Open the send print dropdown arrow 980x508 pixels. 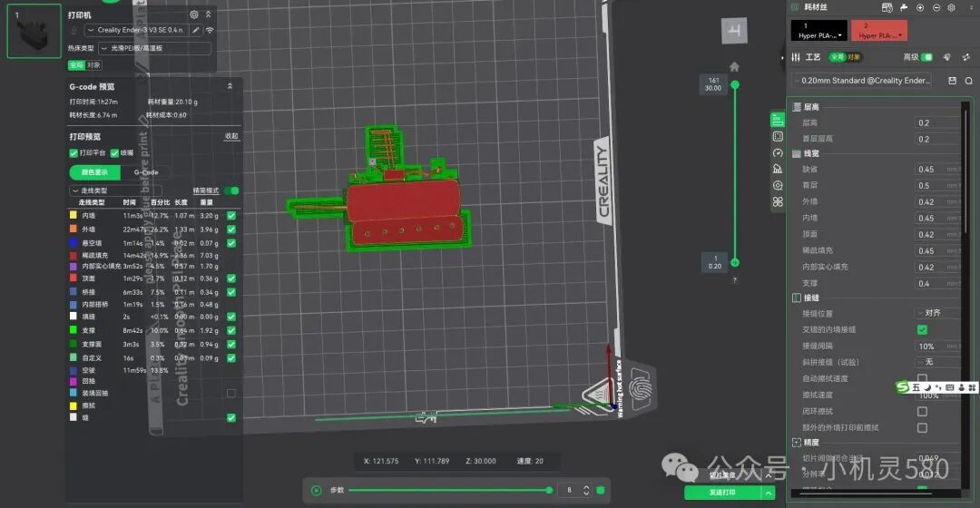[x=769, y=493]
